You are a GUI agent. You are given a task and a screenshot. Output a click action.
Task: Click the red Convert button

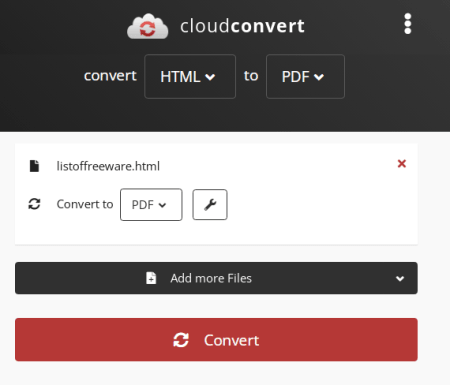(216, 340)
